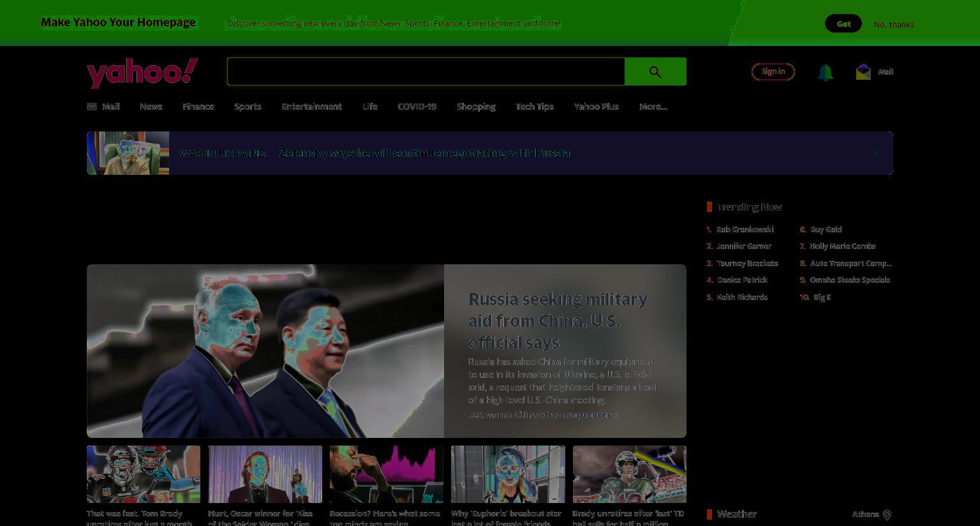980x526 pixels.
Task: Open Mail in the navigation bar
Action: pyautogui.click(x=110, y=107)
